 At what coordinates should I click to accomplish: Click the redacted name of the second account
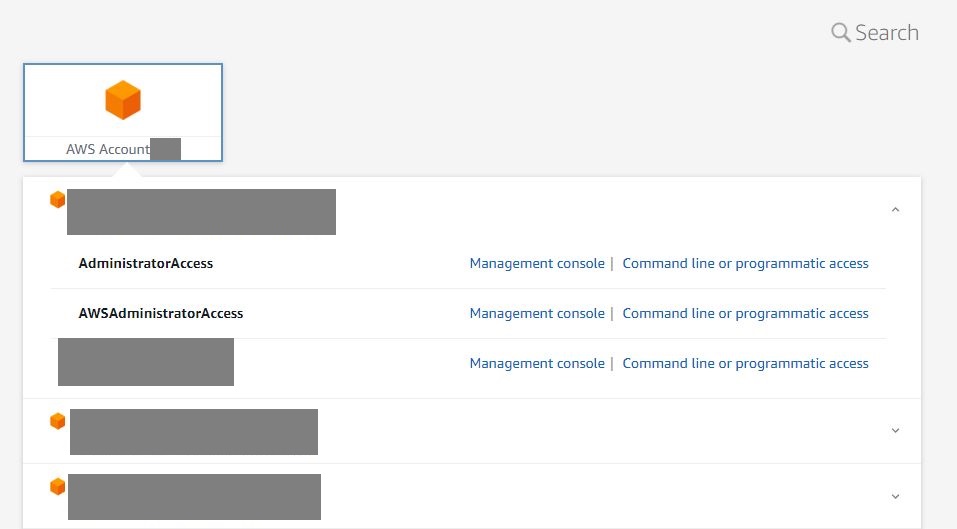194,432
